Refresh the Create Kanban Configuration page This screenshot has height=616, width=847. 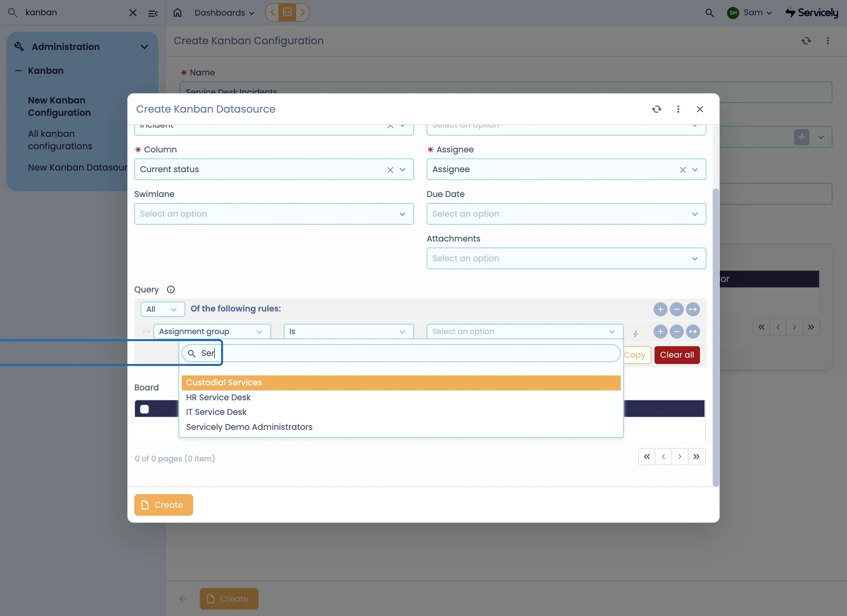(x=806, y=41)
